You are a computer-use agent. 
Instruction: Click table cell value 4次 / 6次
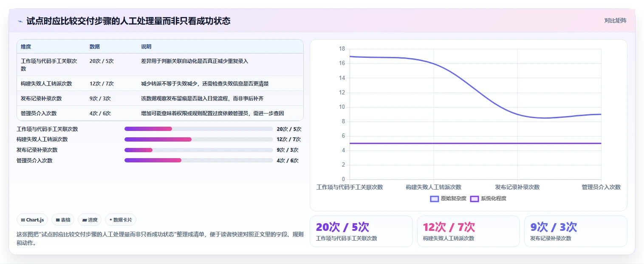pos(100,114)
